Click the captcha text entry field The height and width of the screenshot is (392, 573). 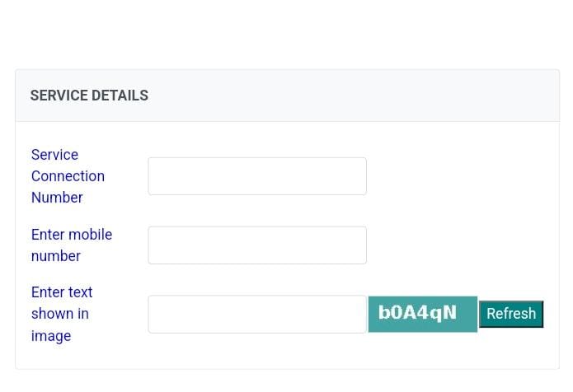point(257,315)
